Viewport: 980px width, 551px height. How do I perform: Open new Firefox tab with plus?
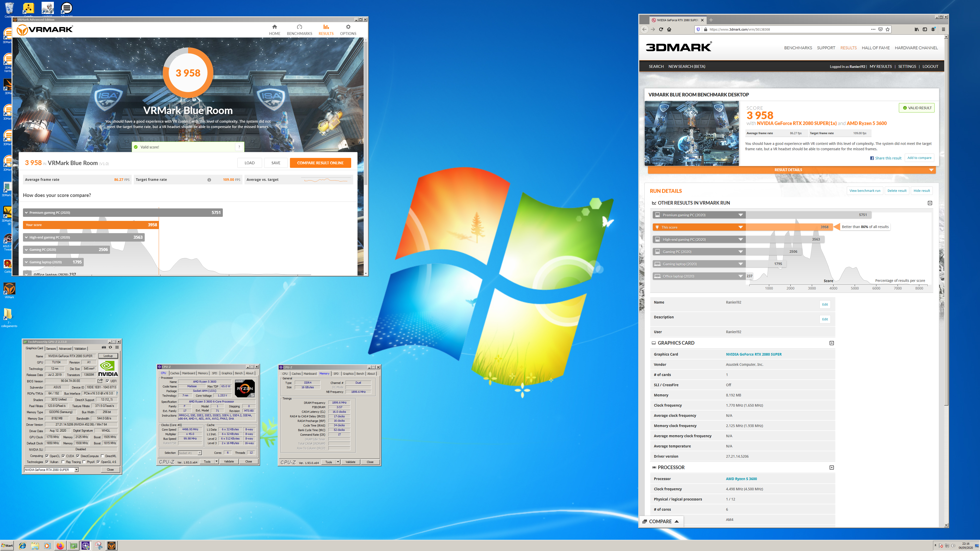[711, 20]
